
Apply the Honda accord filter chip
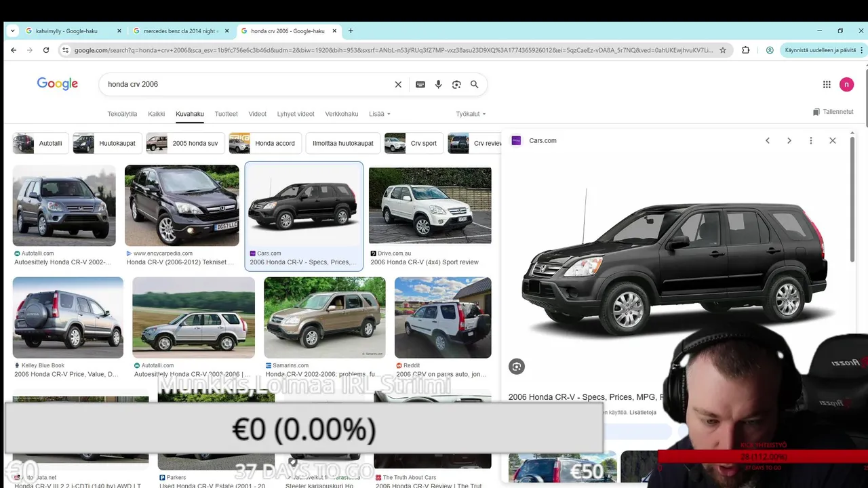(x=265, y=144)
